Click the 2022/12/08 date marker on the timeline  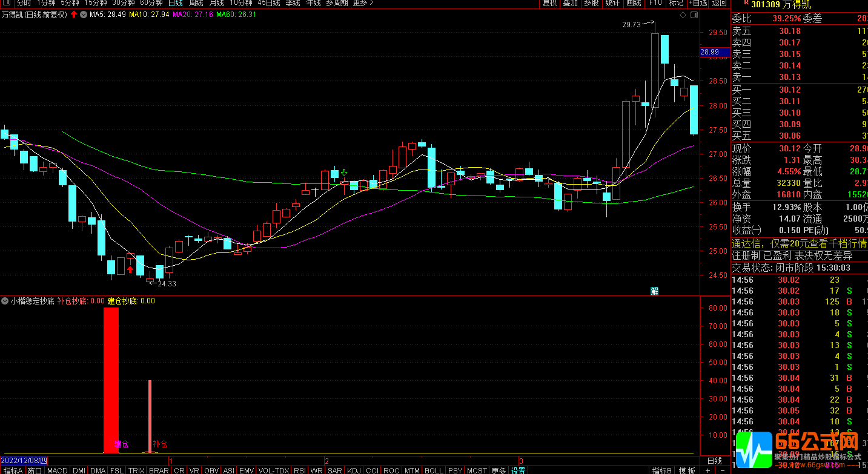23,461
